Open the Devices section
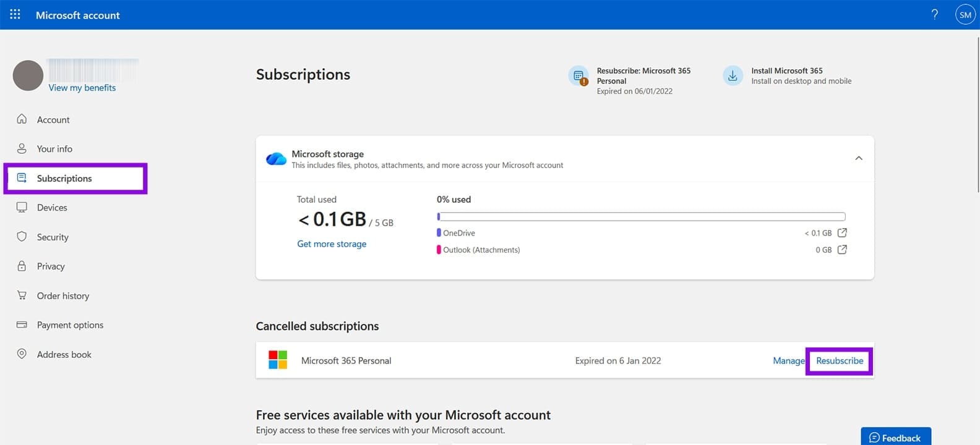Screen dimensions: 980x445 52,208
